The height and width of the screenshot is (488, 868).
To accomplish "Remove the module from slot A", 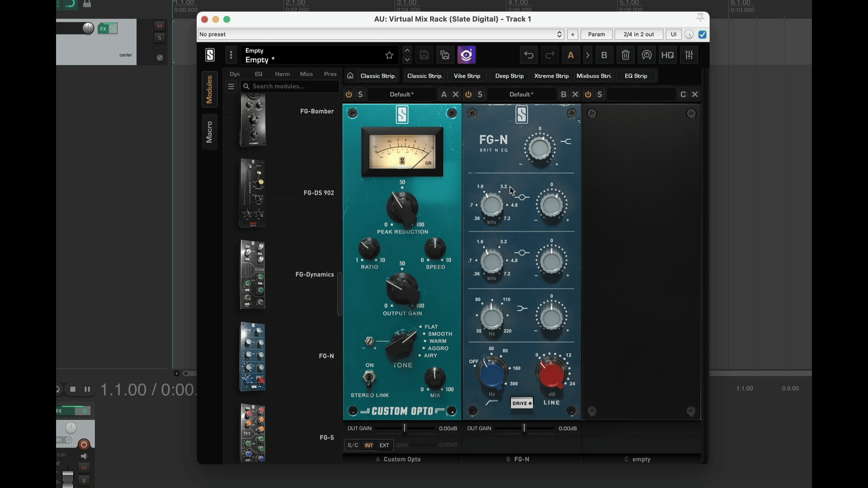I will (456, 94).
